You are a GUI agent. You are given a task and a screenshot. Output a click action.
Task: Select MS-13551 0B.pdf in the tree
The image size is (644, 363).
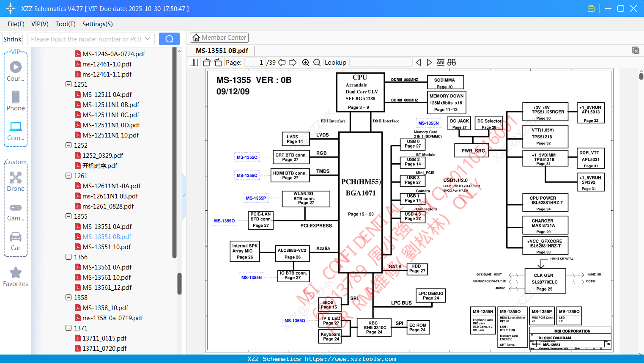tap(107, 236)
